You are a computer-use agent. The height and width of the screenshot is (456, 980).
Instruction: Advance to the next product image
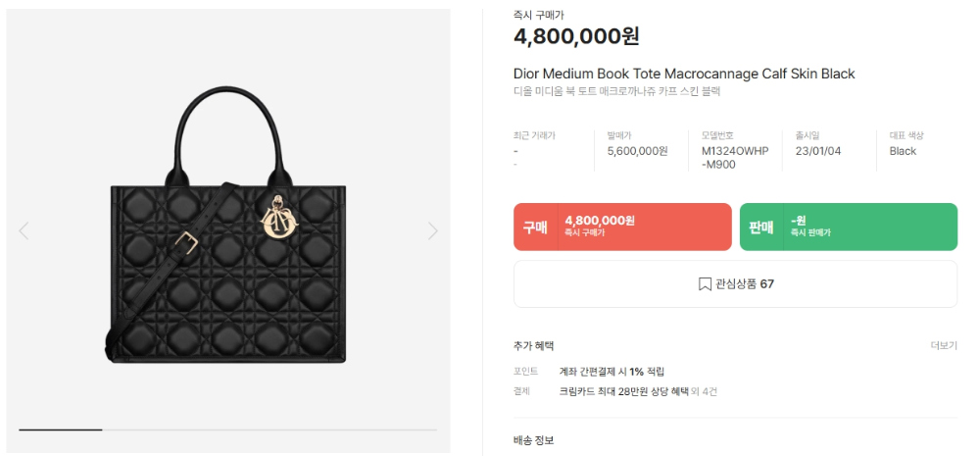[432, 231]
